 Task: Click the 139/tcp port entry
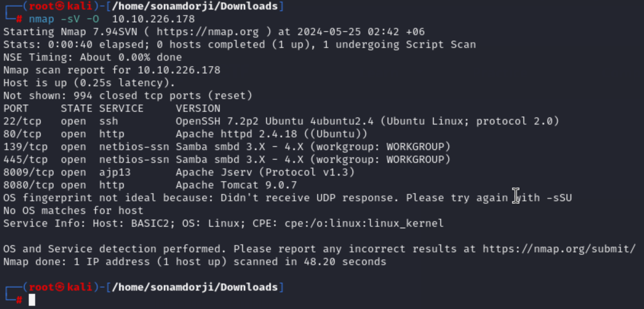[x=25, y=147]
